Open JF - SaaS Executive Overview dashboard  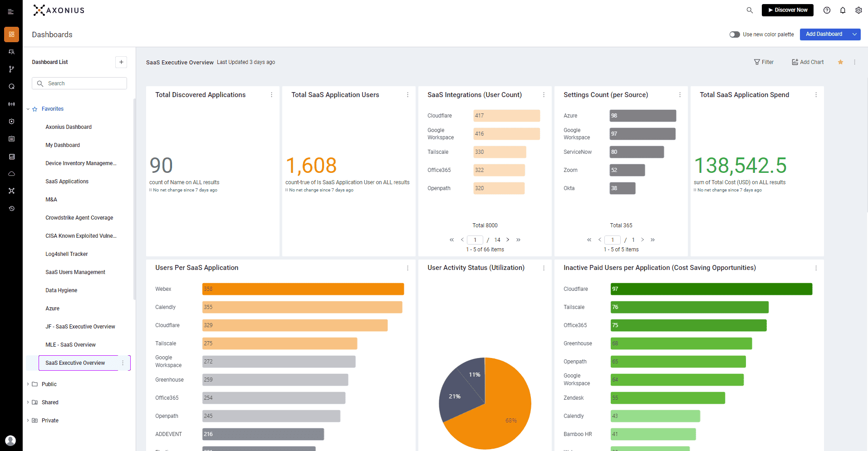click(x=80, y=327)
